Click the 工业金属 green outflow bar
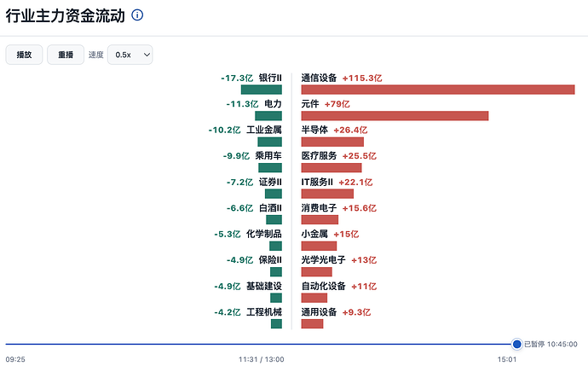 point(269,142)
